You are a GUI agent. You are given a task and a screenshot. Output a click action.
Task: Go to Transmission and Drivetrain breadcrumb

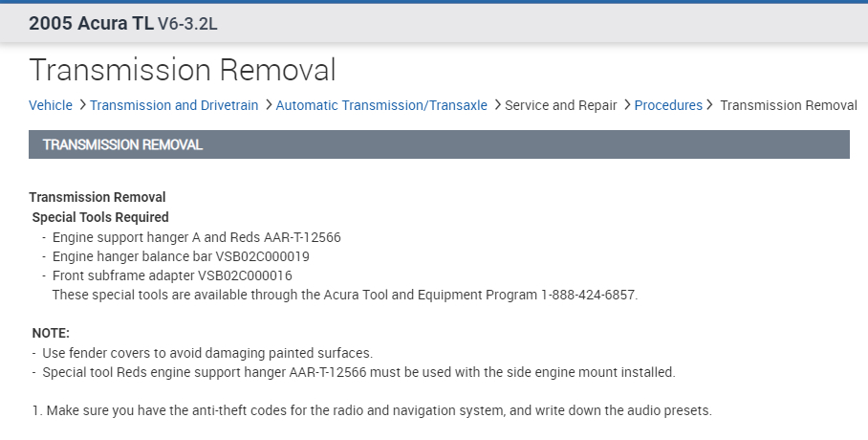coord(174,105)
